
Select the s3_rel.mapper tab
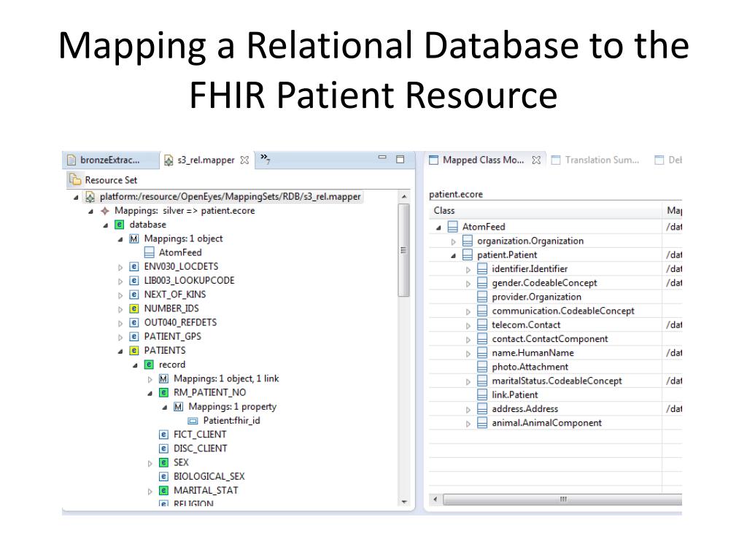pyautogui.click(x=205, y=160)
